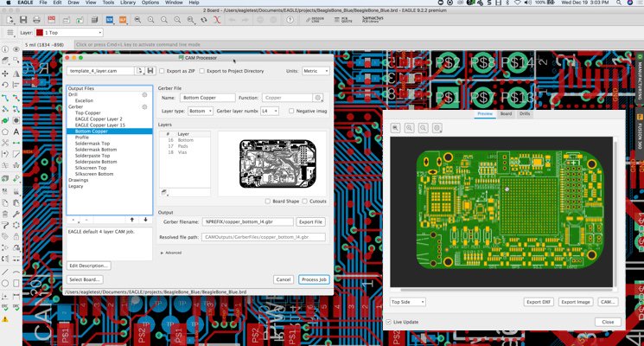644x346 pixels.
Task: Move selected output file down arrow
Action: (x=145, y=220)
